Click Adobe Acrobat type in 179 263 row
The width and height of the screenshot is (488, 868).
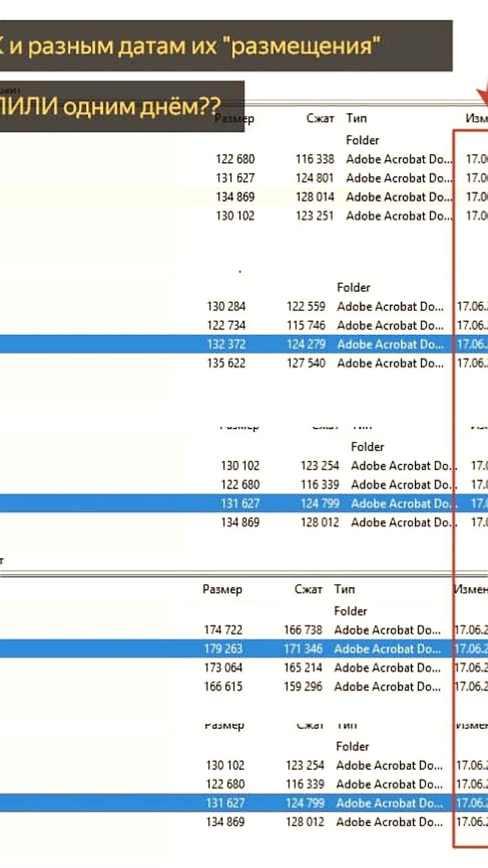pos(388,649)
